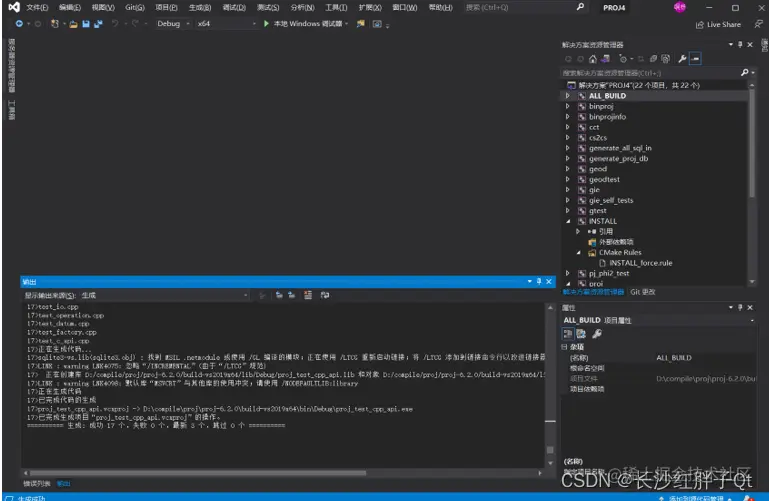
Task: Click the find-in-files toolbar icon after debugger
Action: click(360, 24)
